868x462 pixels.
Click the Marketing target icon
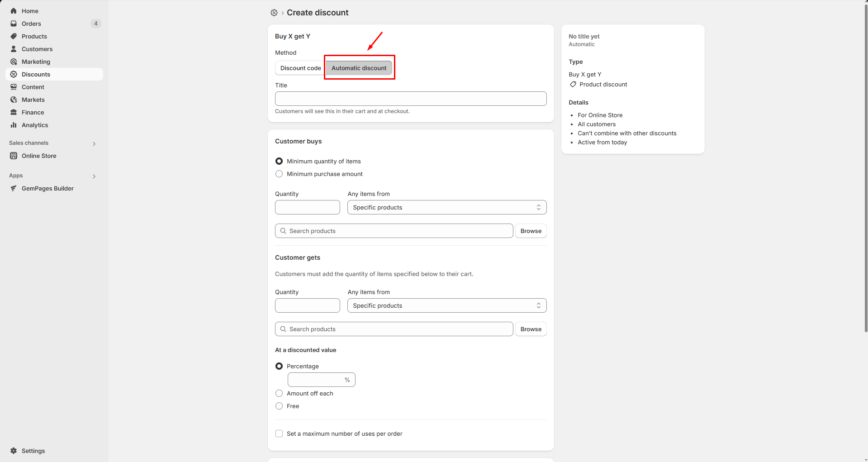14,62
